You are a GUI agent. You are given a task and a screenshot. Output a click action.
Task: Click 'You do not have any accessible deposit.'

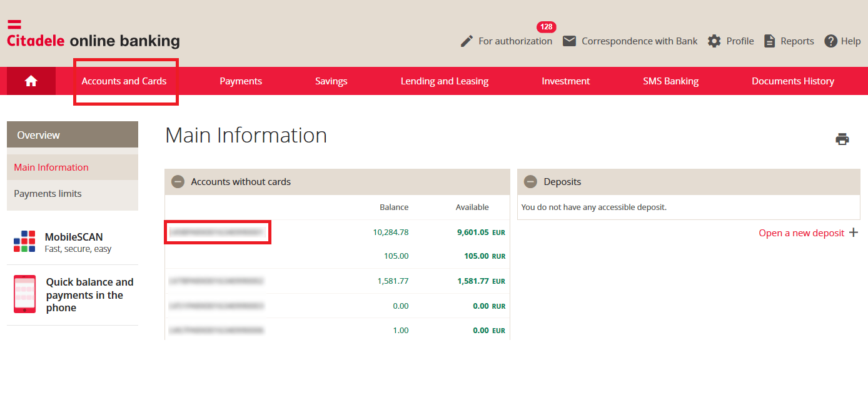pos(594,207)
